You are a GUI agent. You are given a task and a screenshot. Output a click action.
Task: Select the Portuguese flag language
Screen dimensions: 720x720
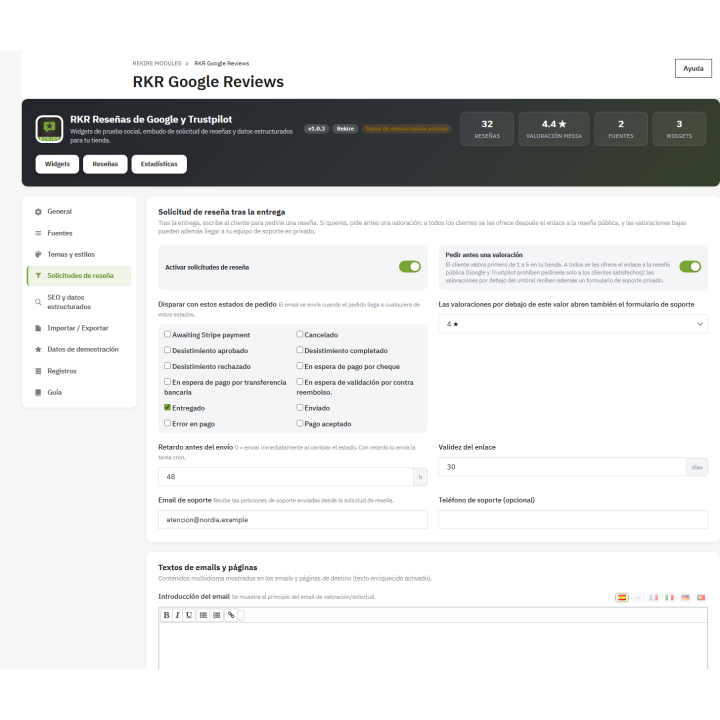tap(701, 597)
